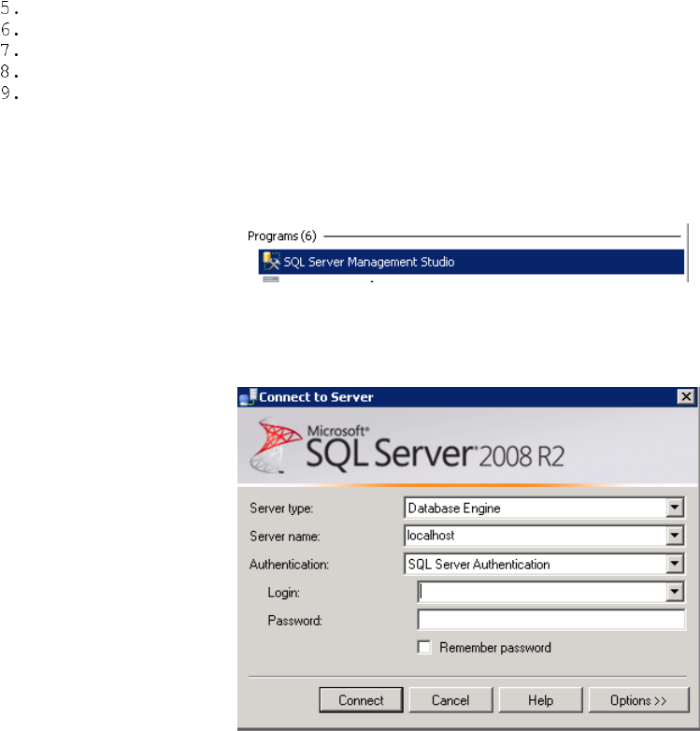Click the Programs (6) group header

click(282, 236)
